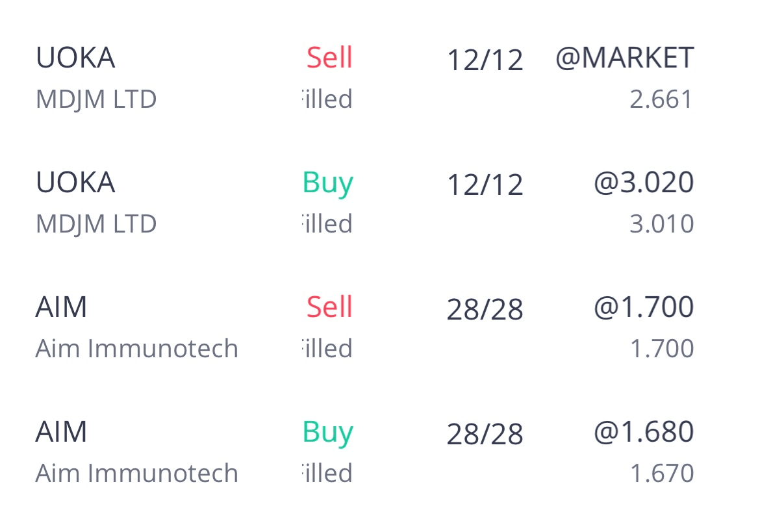Click the 1.670 filled price

pyautogui.click(x=661, y=474)
